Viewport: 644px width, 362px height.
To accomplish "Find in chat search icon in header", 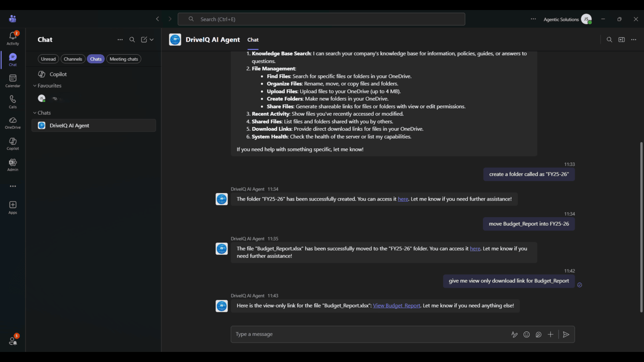I will pyautogui.click(x=609, y=40).
